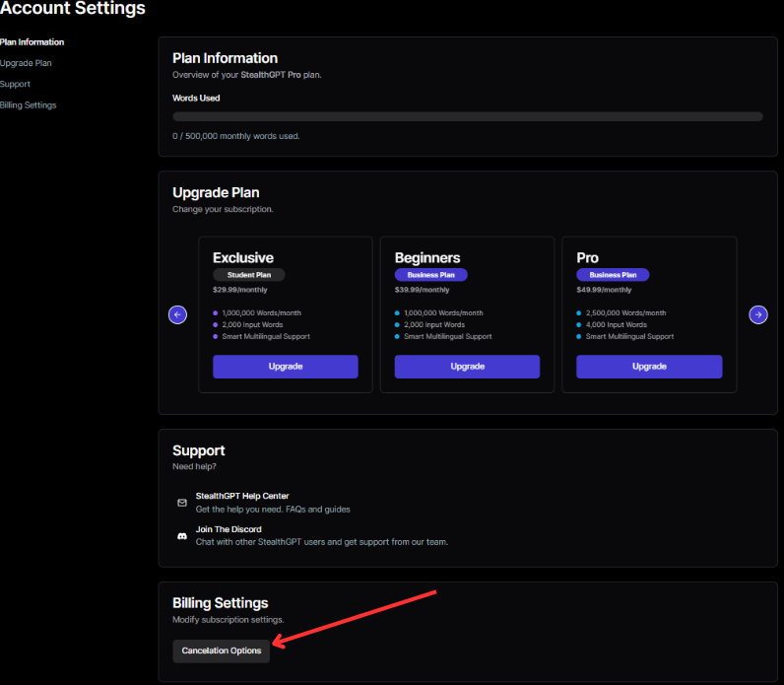Click the Discord icon beside Join The Discord
This screenshot has height=685, width=784.
[182, 536]
